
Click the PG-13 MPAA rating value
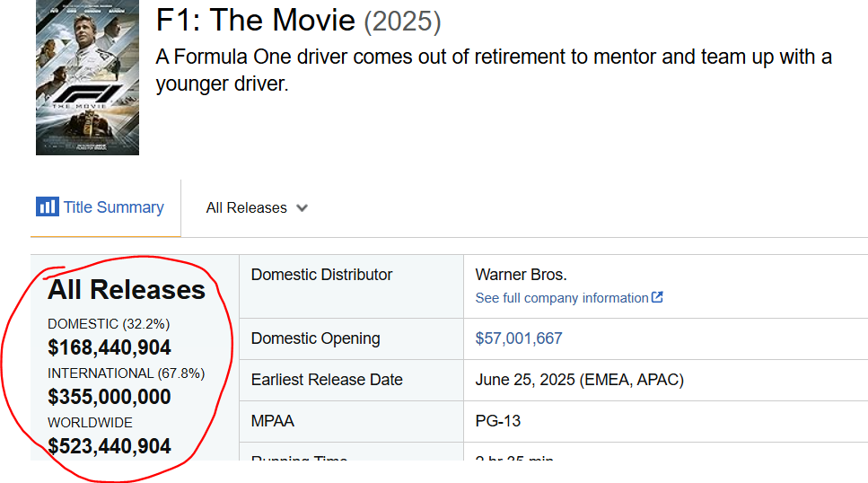pos(498,420)
